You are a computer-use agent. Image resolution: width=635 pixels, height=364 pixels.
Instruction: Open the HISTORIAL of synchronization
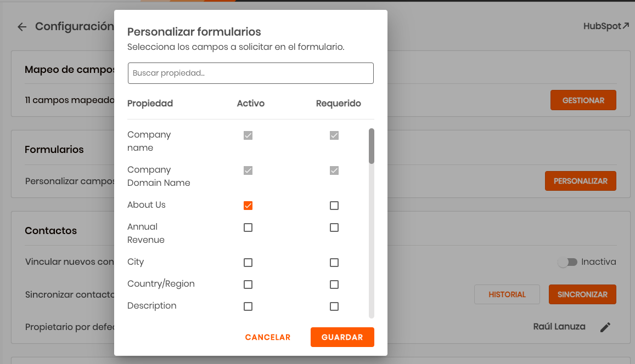point(507,294)
